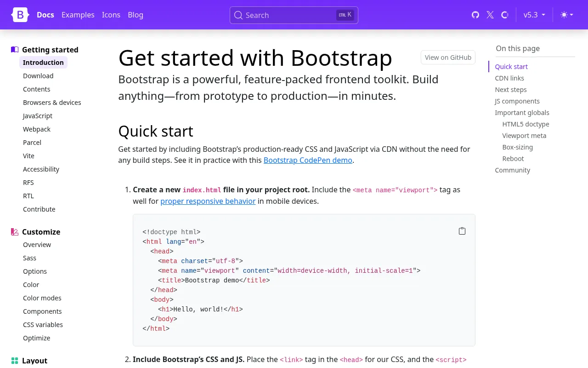Viewport: 588px width, 368px height.
Task: Click the Layout grid icon
Action: [15, 361]
